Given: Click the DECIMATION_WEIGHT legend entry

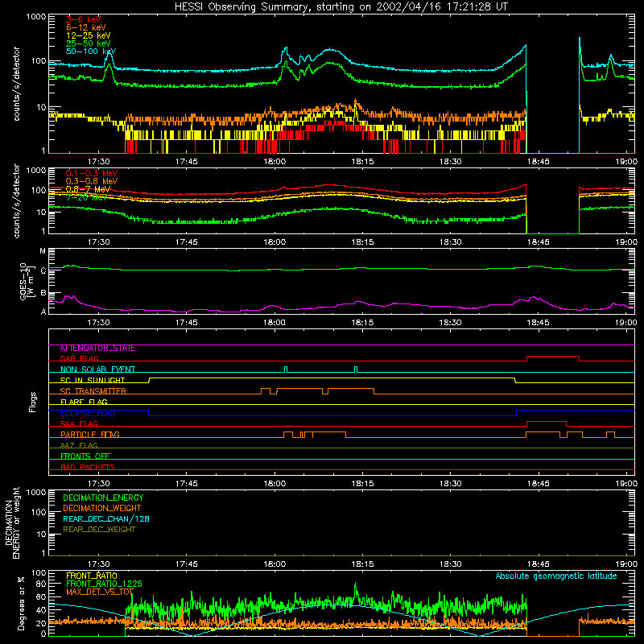Looking at the screenshot, I should click(102, 508).
